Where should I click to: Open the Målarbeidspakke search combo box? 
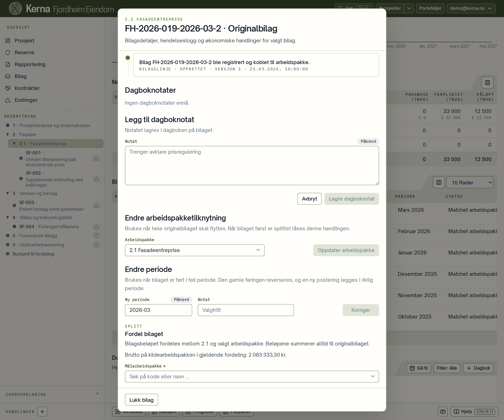[252, 377]
